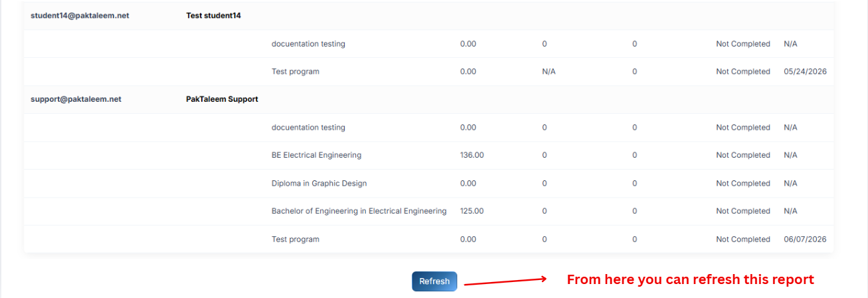Click Test program under PakTaleem Support

tap(296, 239)
